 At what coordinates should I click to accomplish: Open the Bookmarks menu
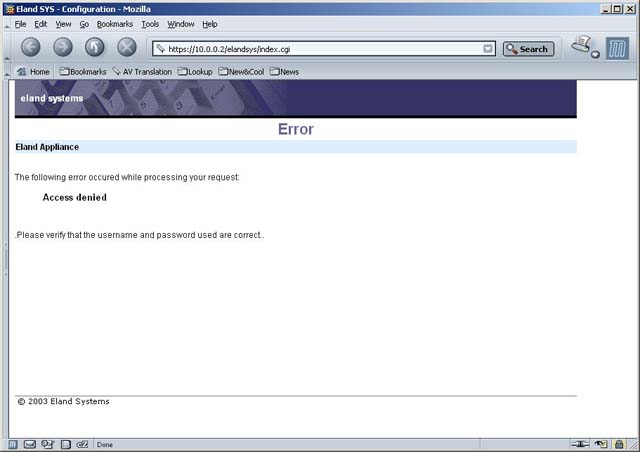[x=115, y=24]
